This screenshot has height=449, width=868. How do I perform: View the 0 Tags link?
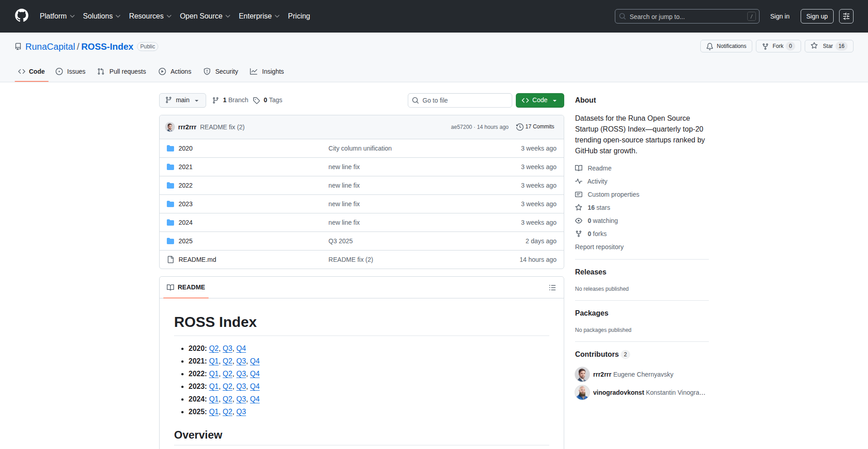tap(268, 100)
